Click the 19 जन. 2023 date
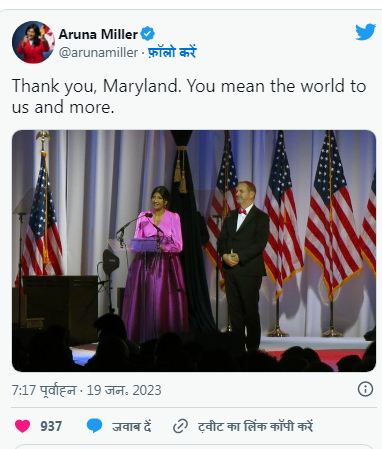 coord(124,390)
